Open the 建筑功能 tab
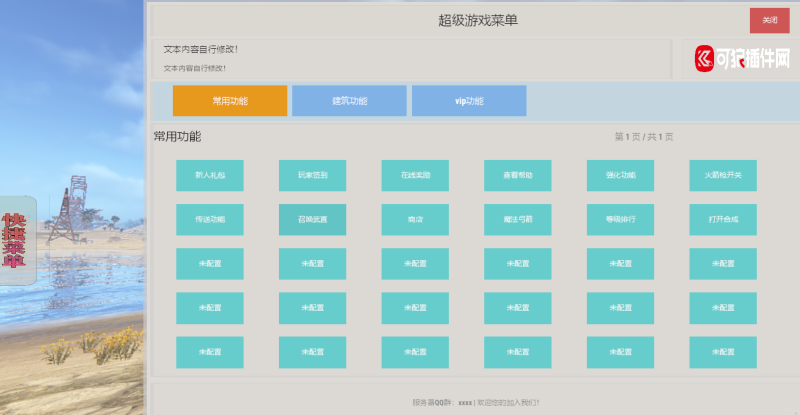800x415 pixels. 349,101
